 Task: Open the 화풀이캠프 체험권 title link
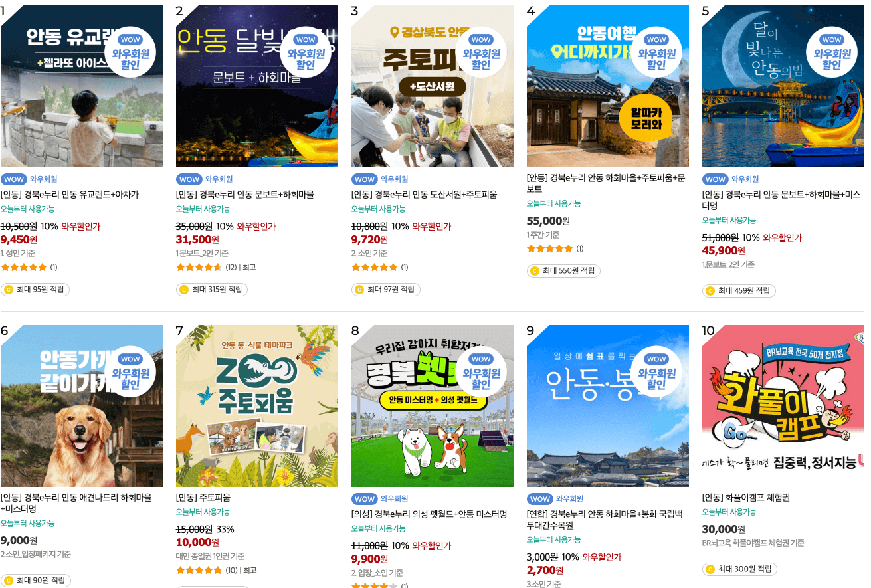(x=746, y=498)
